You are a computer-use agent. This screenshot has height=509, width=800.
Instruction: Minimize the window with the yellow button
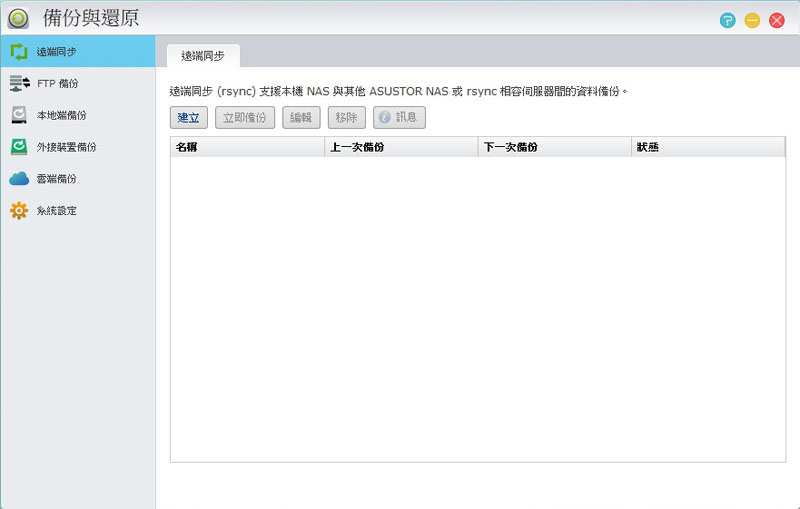(752, 20)
